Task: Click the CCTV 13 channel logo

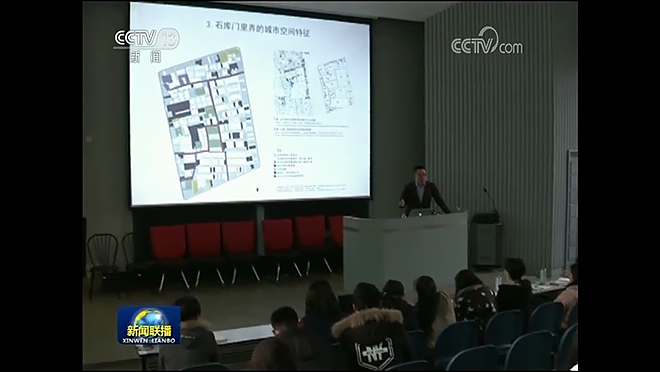Action: pyautogui.click(x=146, y=39)
